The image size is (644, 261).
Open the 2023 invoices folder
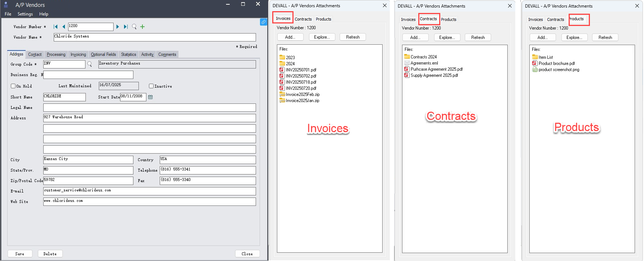[x=290, y=58]
